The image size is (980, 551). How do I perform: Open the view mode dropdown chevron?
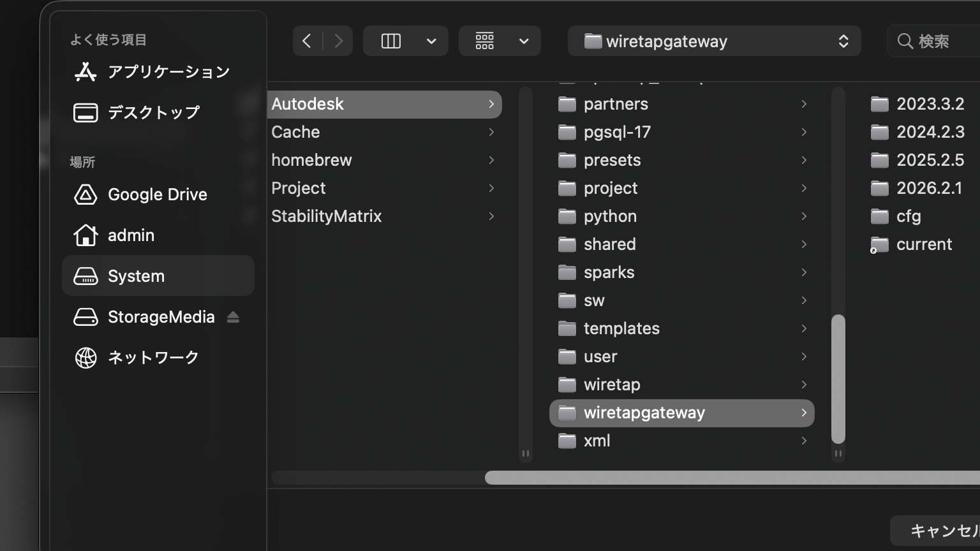431,41
